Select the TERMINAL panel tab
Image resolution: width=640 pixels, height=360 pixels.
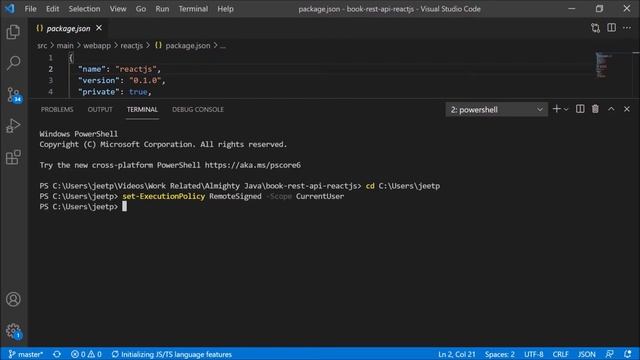click(x=142, y=109)
